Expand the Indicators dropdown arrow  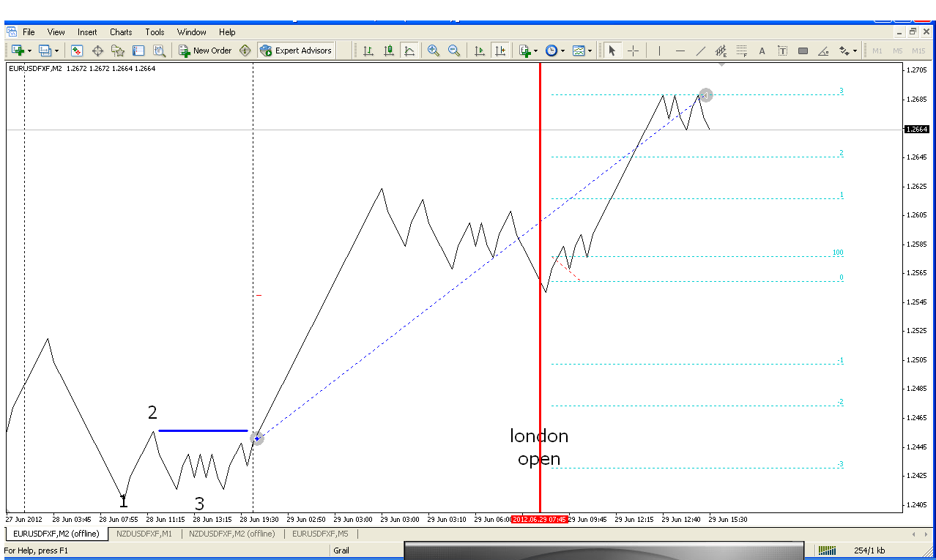tap(535, 51)
